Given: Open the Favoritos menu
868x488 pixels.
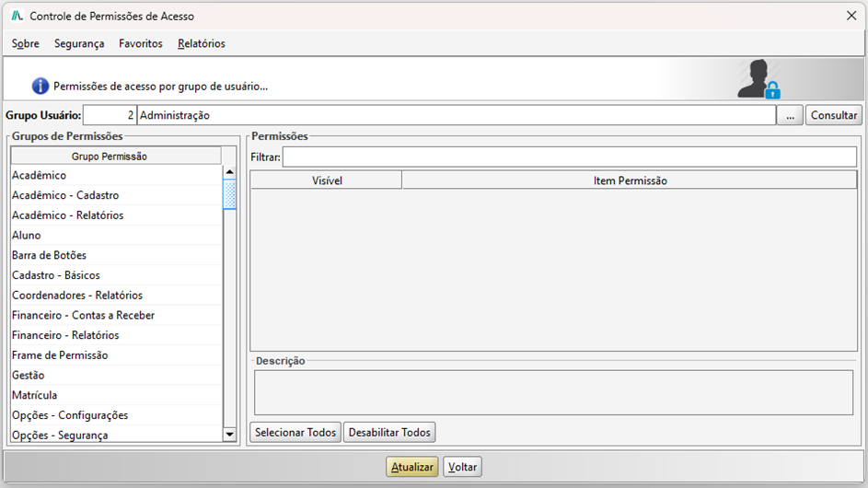Looking at the screenshot, I should click(x=141, y=43).
